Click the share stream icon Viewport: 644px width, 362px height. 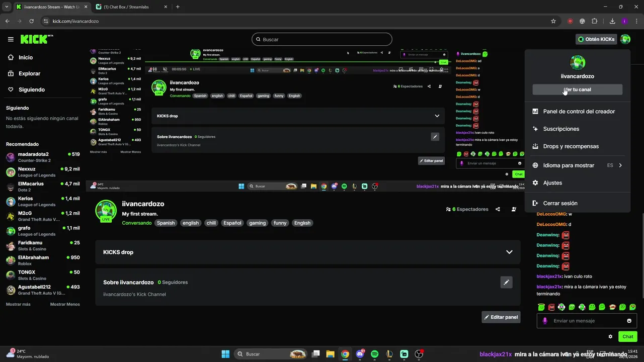tap(498, 209)
